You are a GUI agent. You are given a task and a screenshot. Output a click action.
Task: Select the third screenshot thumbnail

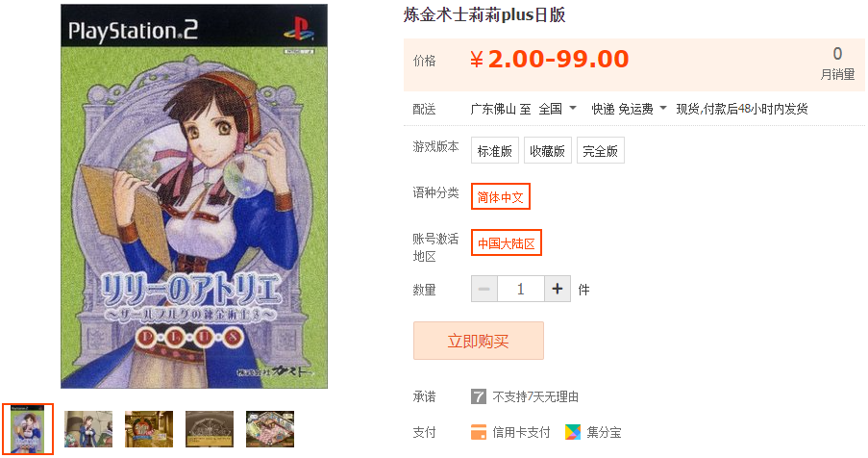tap(149, 429)
